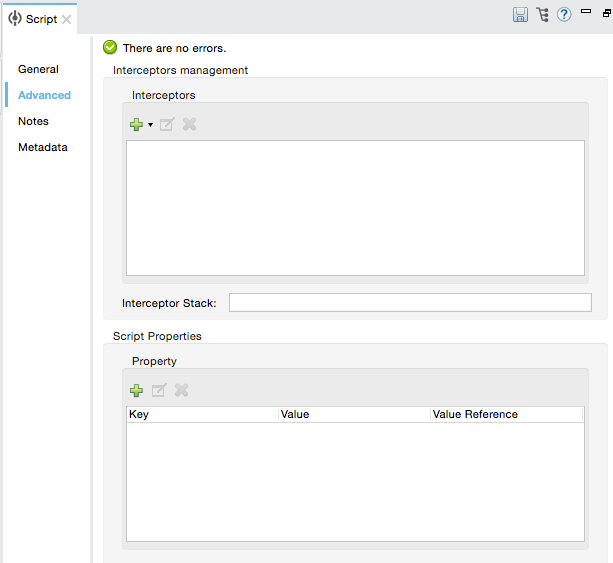Click the delete property X icon

tap(182, 391)
